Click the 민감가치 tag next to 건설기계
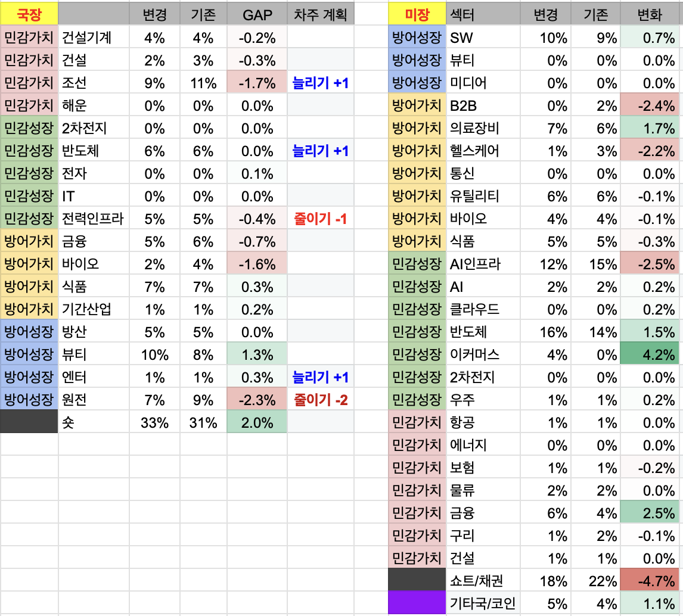The height and width of the screenshot is (616, 683). (29, 37)
